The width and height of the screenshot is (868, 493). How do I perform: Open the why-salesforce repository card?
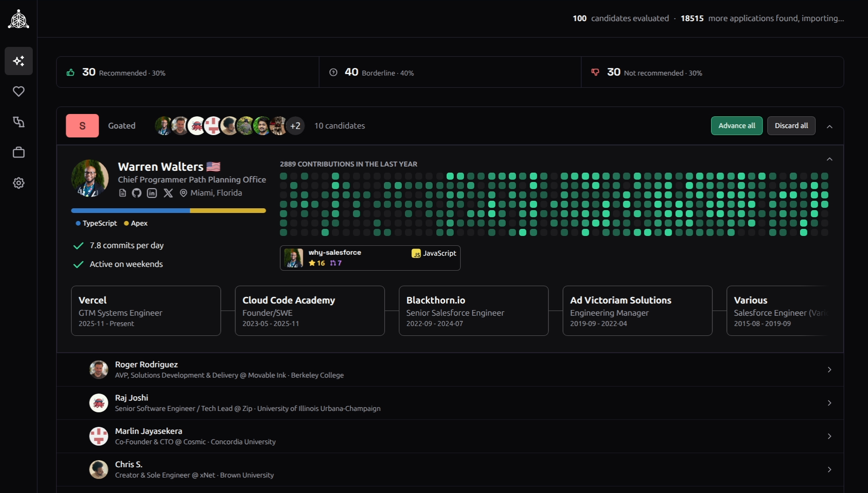pos(370,258)
